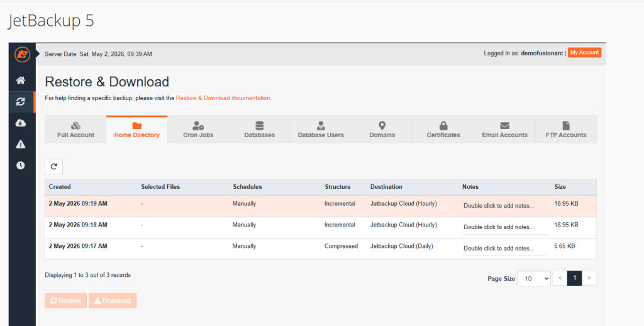This screenshot has width=644, height=326.
Task: Open the Queue clock sidebar icon
Action: click(21, 166)
